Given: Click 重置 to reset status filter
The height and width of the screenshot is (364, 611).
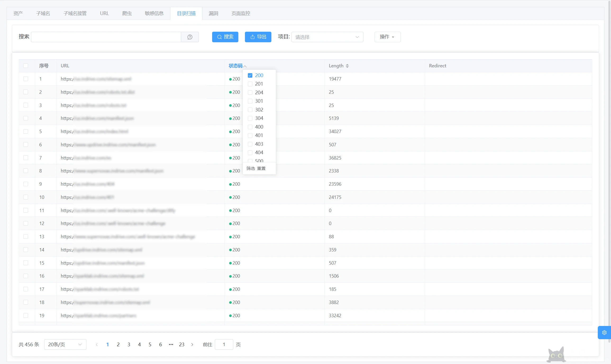Looking at the screenshot, I should coord(261,169).
